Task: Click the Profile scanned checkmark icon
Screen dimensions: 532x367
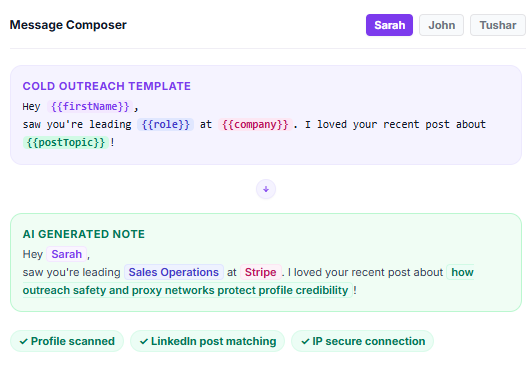Action: click(x=23, y=342)
